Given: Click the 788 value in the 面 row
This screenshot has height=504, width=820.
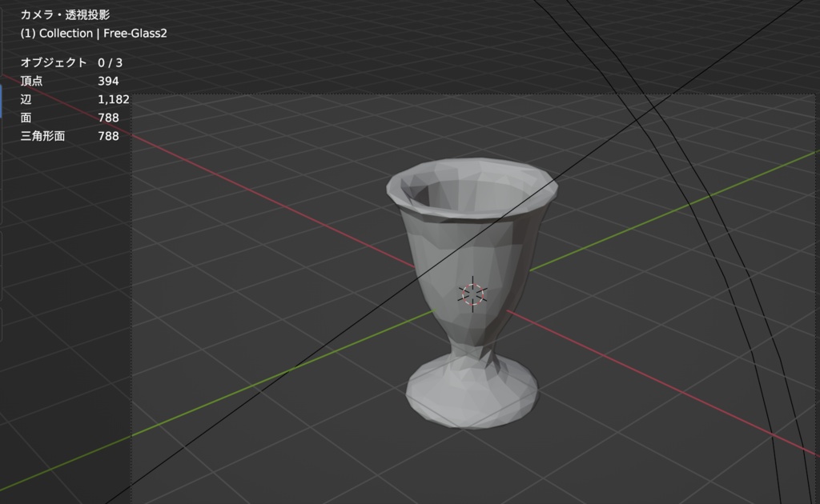Looking at the screenshot, I should pyautogui.click(x=108, y=118).
